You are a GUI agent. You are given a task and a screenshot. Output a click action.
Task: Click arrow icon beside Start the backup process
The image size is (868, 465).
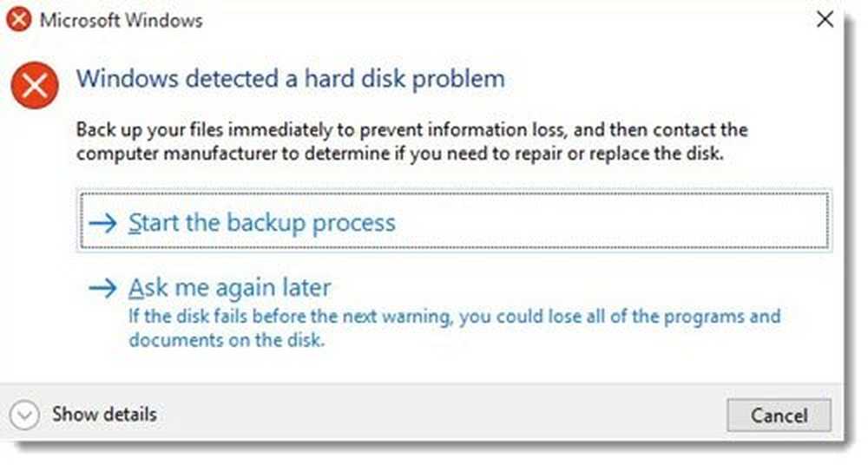tap(103, 223)
